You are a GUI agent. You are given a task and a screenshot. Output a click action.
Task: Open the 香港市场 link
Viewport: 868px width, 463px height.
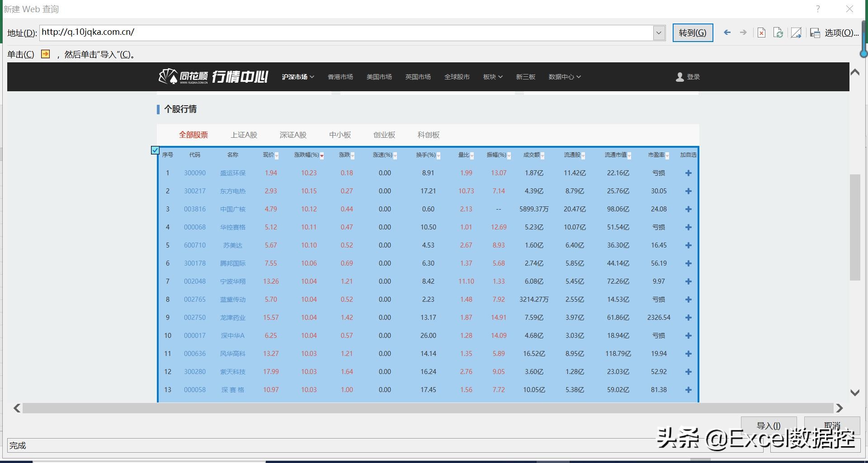tap(340, 77)
